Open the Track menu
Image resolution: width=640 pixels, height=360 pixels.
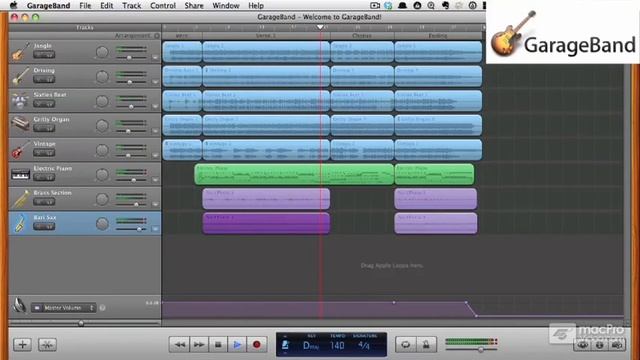pos(131,6)
